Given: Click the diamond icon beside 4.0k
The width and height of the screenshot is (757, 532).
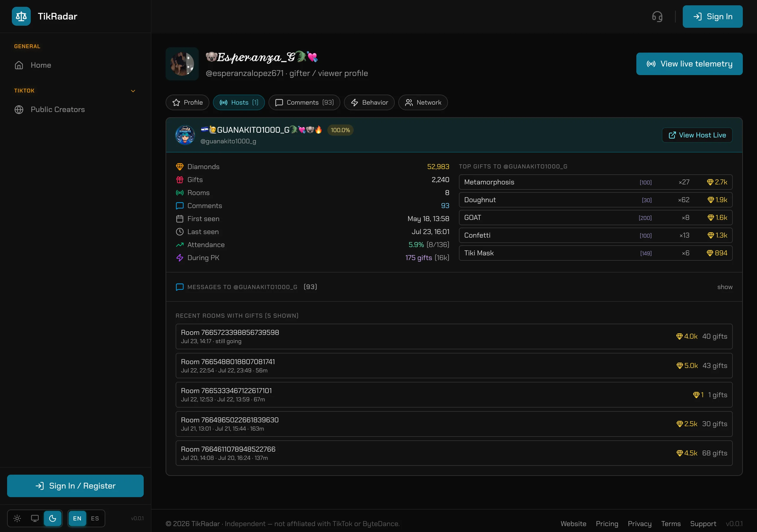Looking at the screenshot, I should (679, 337).
